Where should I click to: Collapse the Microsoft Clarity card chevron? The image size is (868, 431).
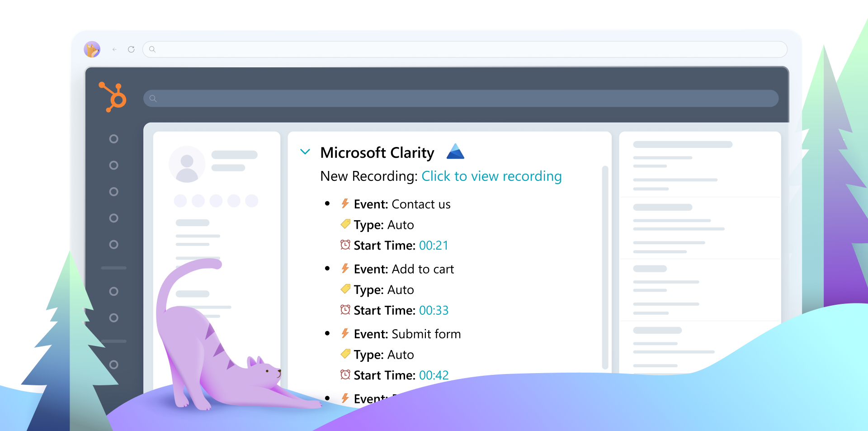tap(305, 152)
